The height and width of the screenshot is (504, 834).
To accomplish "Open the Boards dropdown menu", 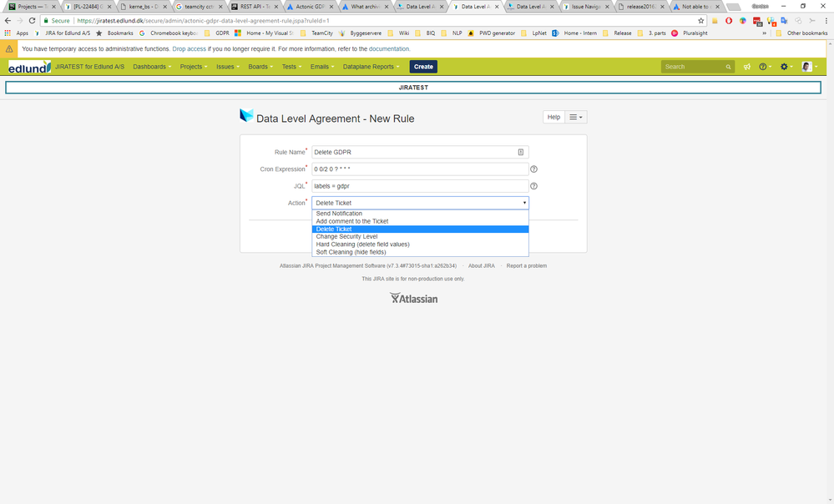I will coord(260,67).
